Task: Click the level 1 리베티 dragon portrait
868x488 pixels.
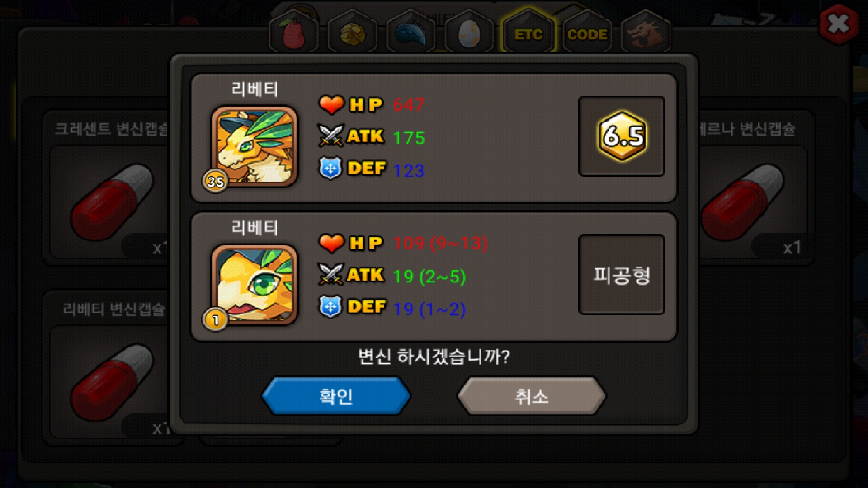Action: [x=255, y=285]
